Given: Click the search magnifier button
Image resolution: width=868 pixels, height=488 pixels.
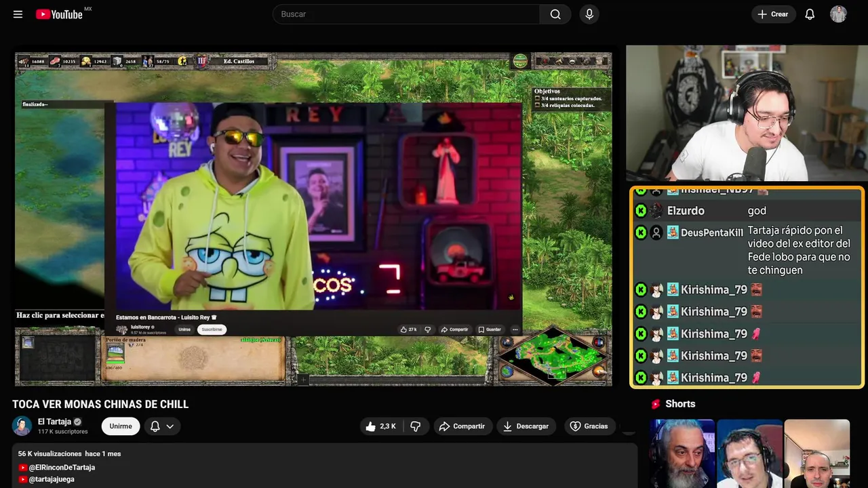Looking at the screenshot, I should pyautogui.click(x=555, y=14).
